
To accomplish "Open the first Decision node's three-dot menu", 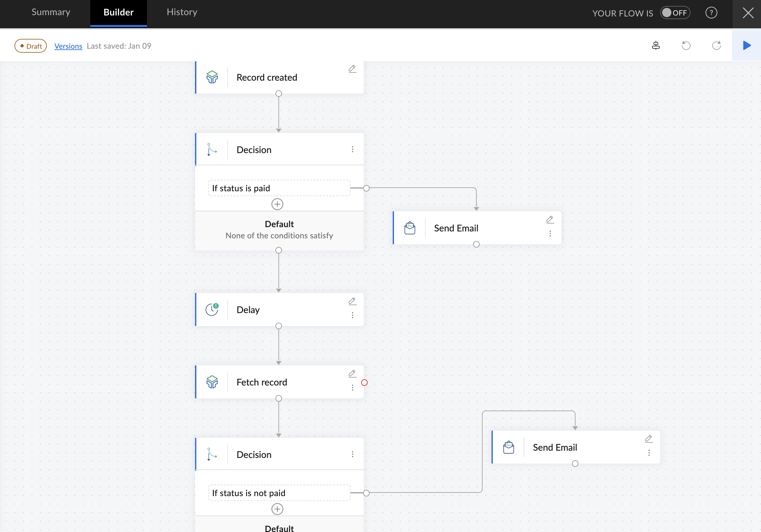I will tap(352, 149).
